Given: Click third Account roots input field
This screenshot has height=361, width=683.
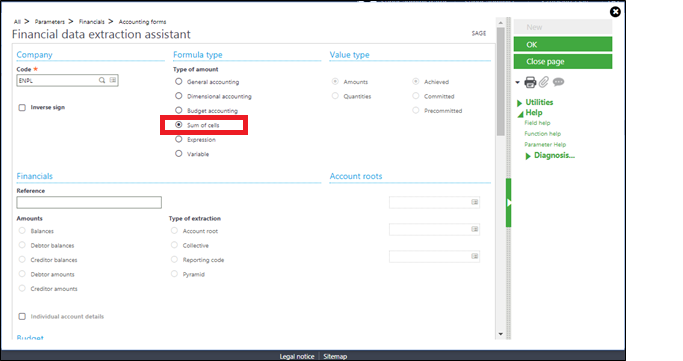Looking at the screenshot, I should (434, 256).
